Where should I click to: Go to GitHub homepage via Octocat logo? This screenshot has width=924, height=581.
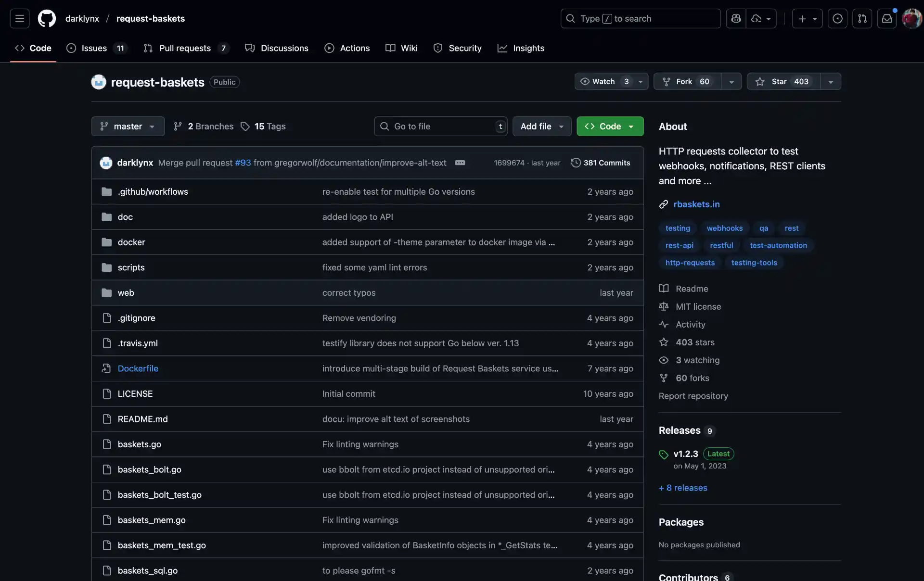coord(47,18)
